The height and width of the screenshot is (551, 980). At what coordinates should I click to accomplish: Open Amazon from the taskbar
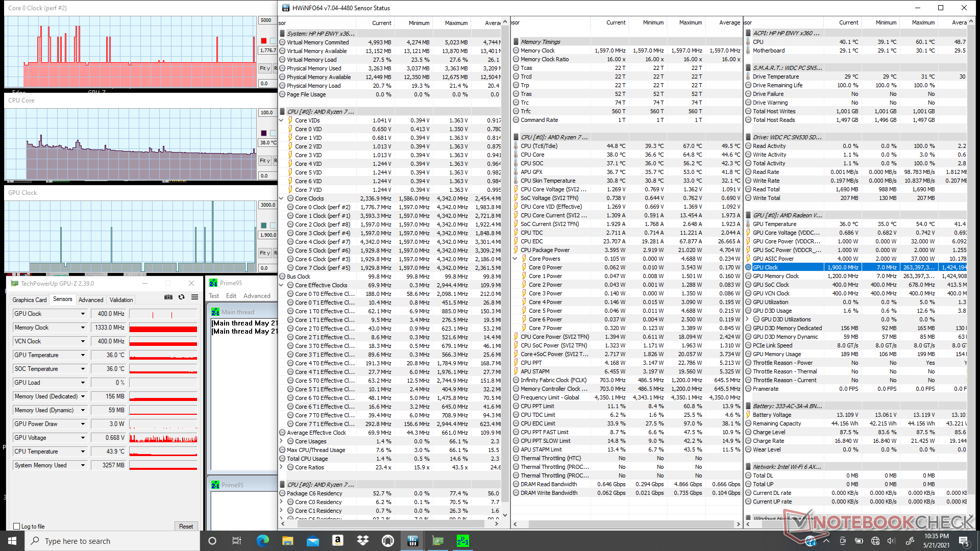click(x=337, y=541)
